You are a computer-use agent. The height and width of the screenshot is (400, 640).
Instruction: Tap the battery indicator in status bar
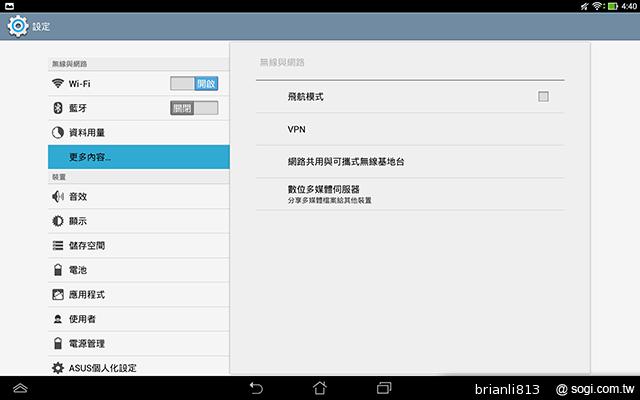613,6
